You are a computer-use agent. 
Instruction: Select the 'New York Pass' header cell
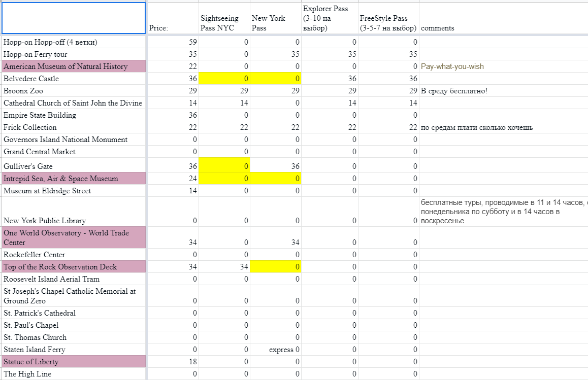coord(276,18)
